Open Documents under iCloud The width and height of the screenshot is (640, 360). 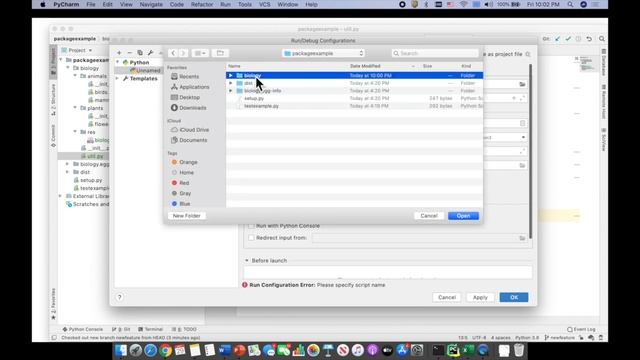pos(189,140)
